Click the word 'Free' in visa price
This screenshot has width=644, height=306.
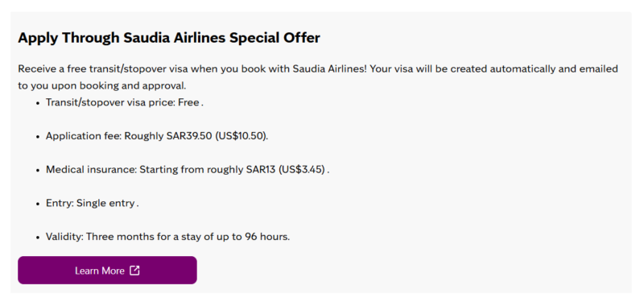[188, 102]
